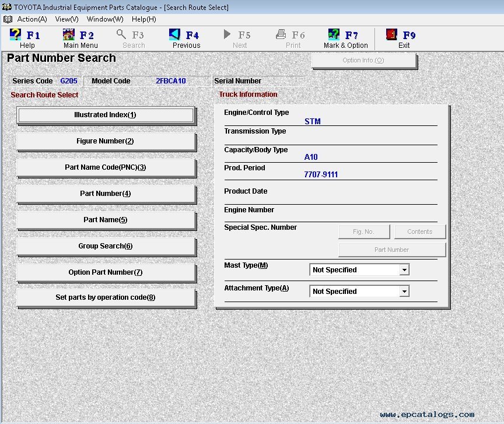Click the Series Code value G205

click(69, 81)
